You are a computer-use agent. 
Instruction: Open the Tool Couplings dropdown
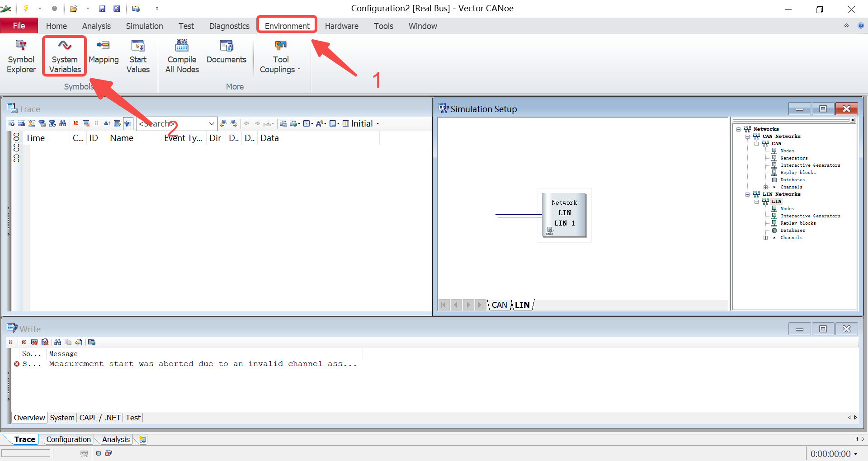point(281,57)
